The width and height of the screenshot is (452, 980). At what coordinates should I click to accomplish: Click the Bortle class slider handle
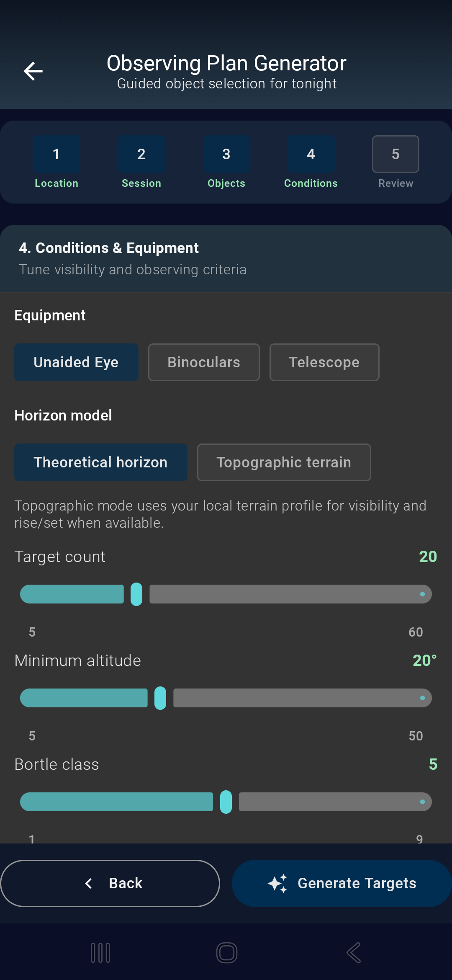tap(226, 802)
